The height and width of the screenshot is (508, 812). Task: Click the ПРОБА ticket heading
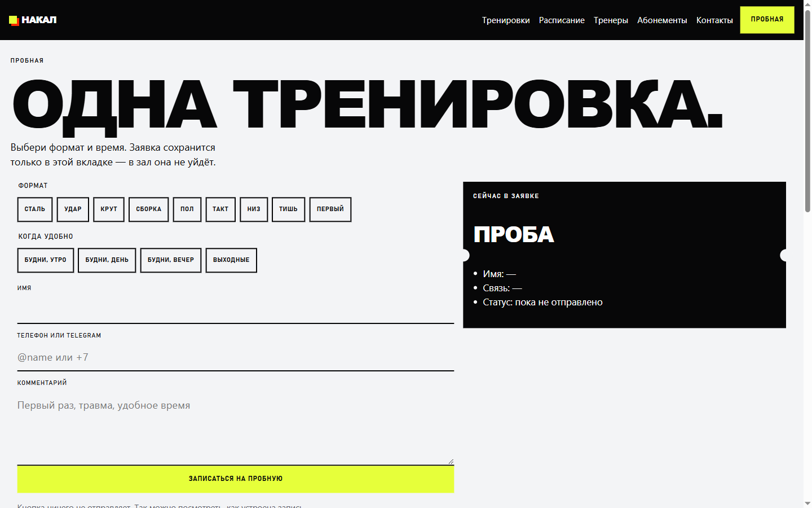514,235
